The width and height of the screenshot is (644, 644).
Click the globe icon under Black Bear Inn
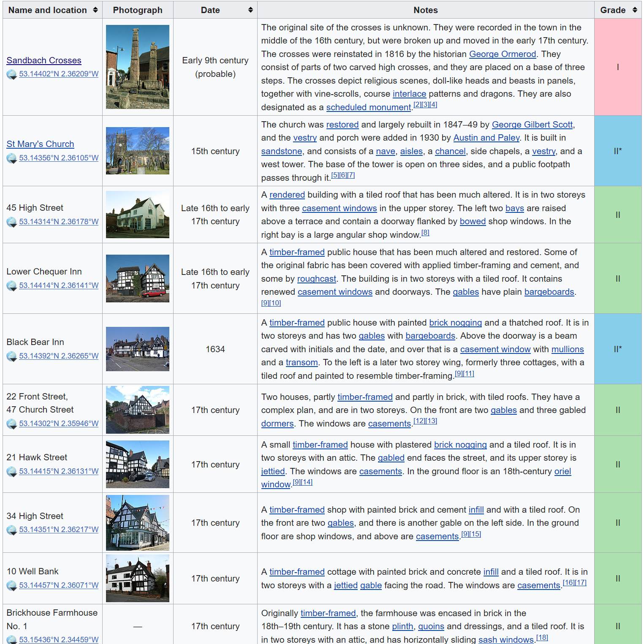pos(11,356)
